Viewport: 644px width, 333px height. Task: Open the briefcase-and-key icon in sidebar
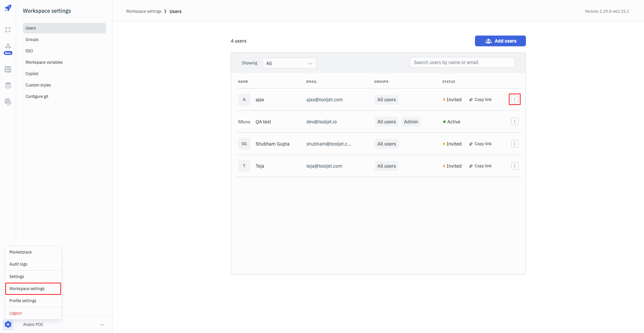pyautogui.click(x=8, y=102)
